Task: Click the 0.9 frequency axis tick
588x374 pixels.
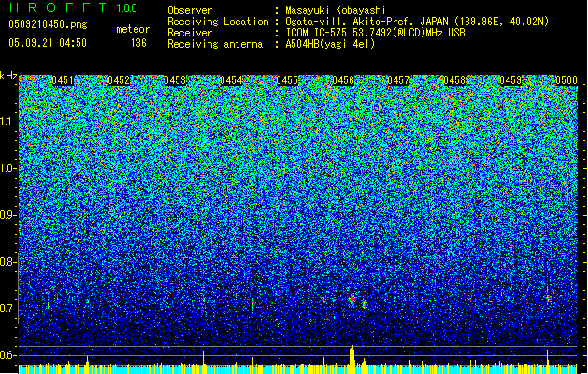Action: tap(8, 215)
